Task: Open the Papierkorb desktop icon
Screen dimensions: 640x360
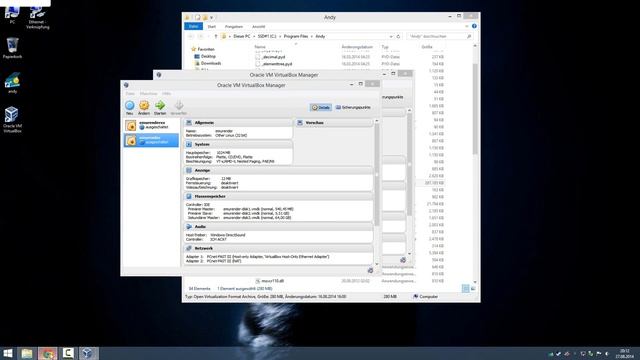Action: [x=12, y=48]
